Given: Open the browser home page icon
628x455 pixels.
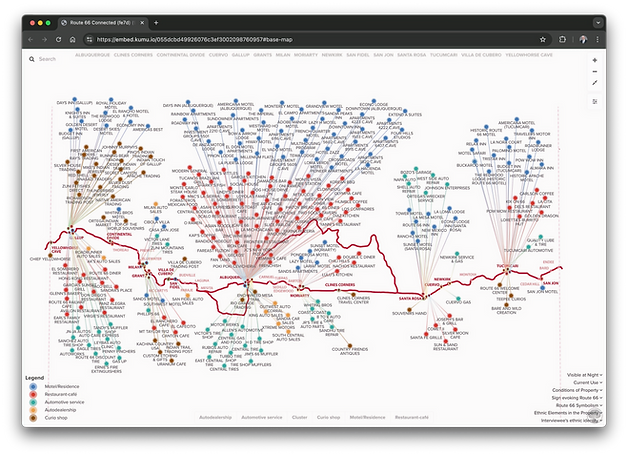Looking at the screenshot, I should click(72, 39).
